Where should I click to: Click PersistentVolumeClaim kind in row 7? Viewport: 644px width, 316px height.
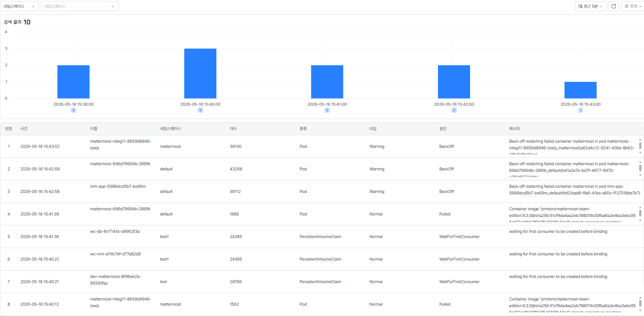320,282
